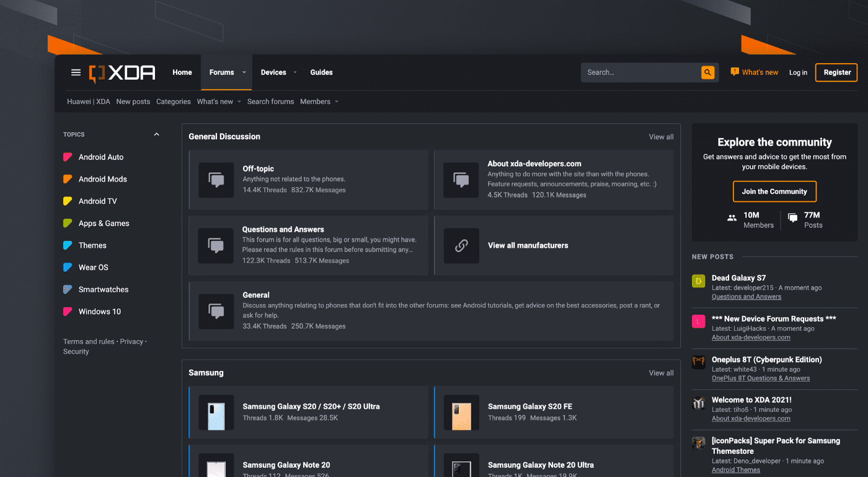
Task: Click the Register button
Action: (x=836, y=72)
